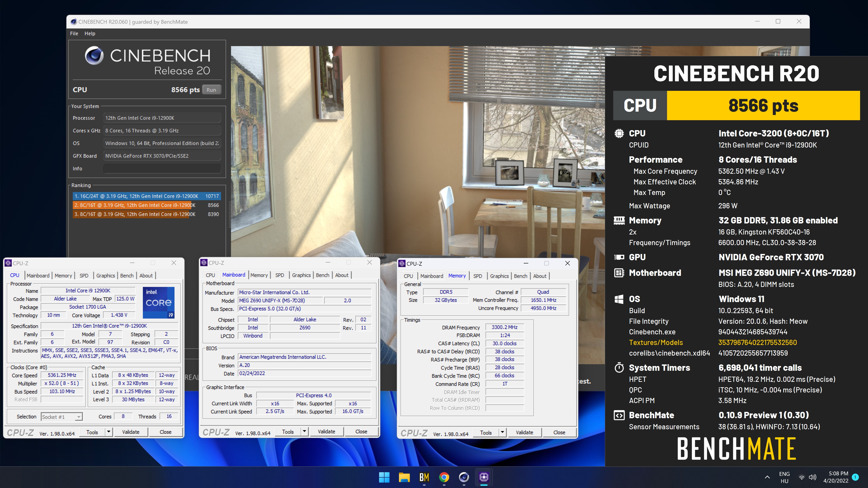Select Bench tab in middle CPU-Z window
The image size is (868, 488).
(x=323, y=275)
